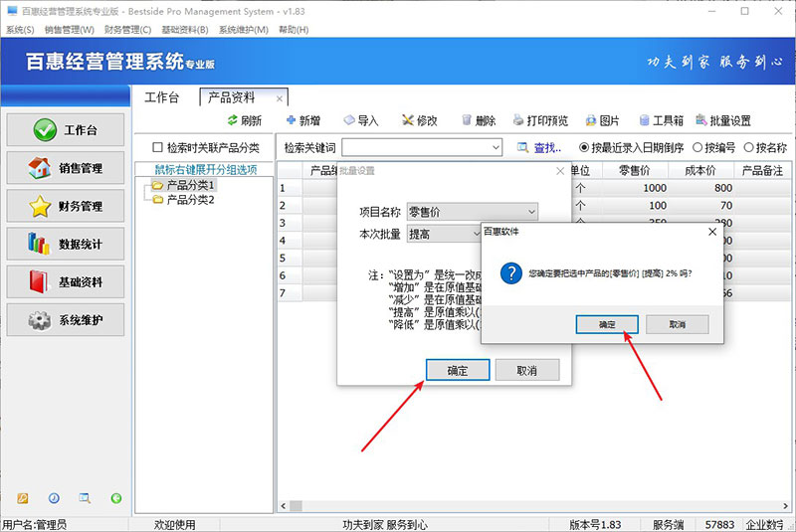
Task: Select the 产品分类2 folder
Action: tap(184, 200)
